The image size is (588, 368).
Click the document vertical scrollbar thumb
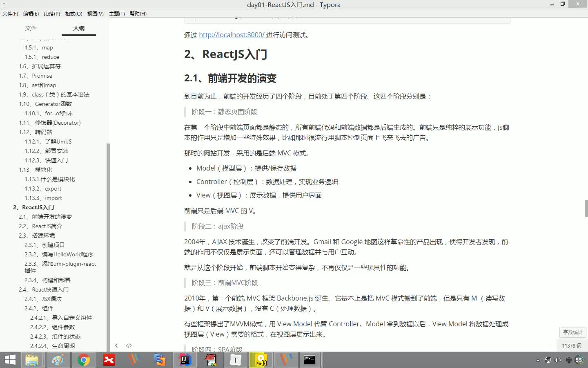tap(586, 209)
